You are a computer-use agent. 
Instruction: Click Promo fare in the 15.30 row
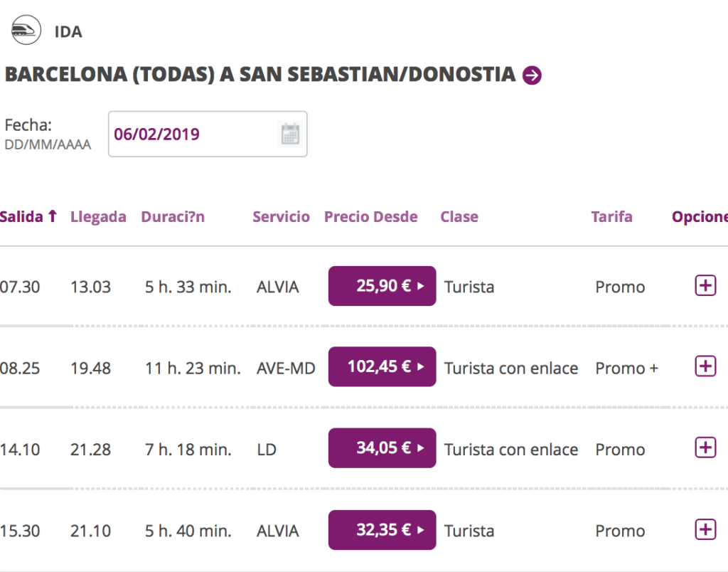pos(620,531)
